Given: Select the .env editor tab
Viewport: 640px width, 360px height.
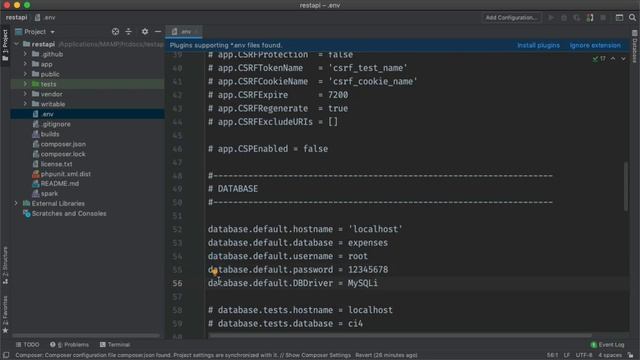Looking at the screenshot, I should 183,31.
